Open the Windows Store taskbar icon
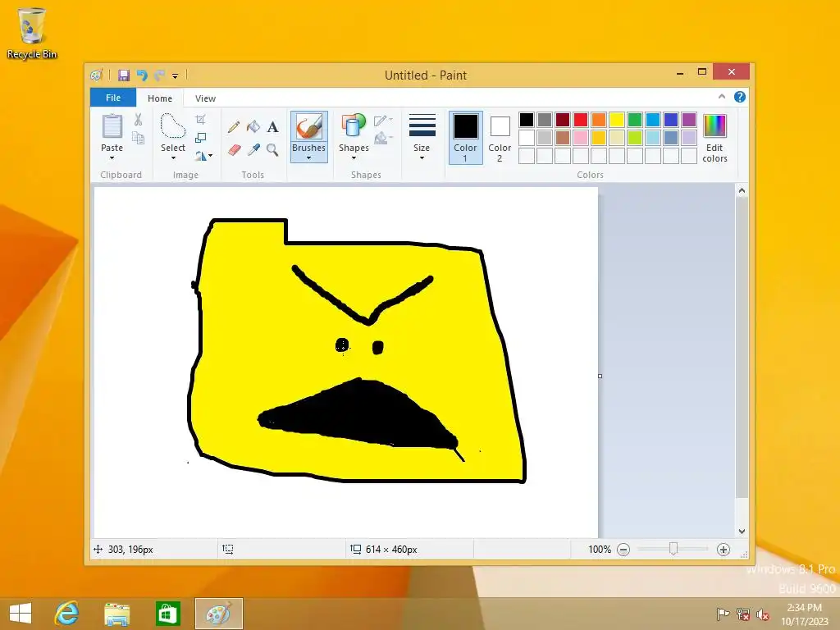The width and height of the screenshot is (840, 630). 167,614
